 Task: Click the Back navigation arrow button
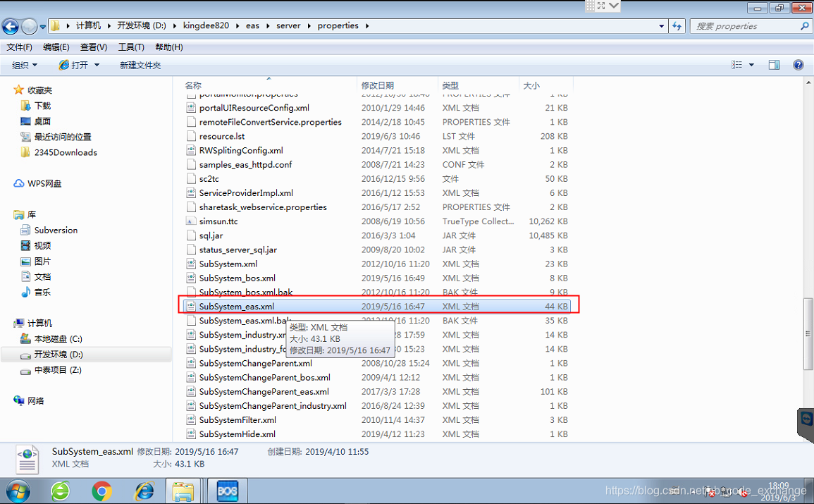point(11,26)
